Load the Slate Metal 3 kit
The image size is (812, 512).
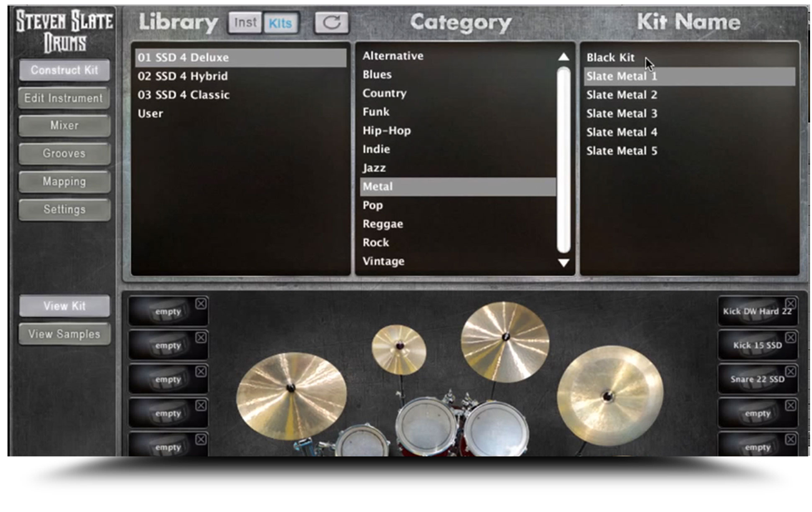pyautogui.click(x=690, y=114)
